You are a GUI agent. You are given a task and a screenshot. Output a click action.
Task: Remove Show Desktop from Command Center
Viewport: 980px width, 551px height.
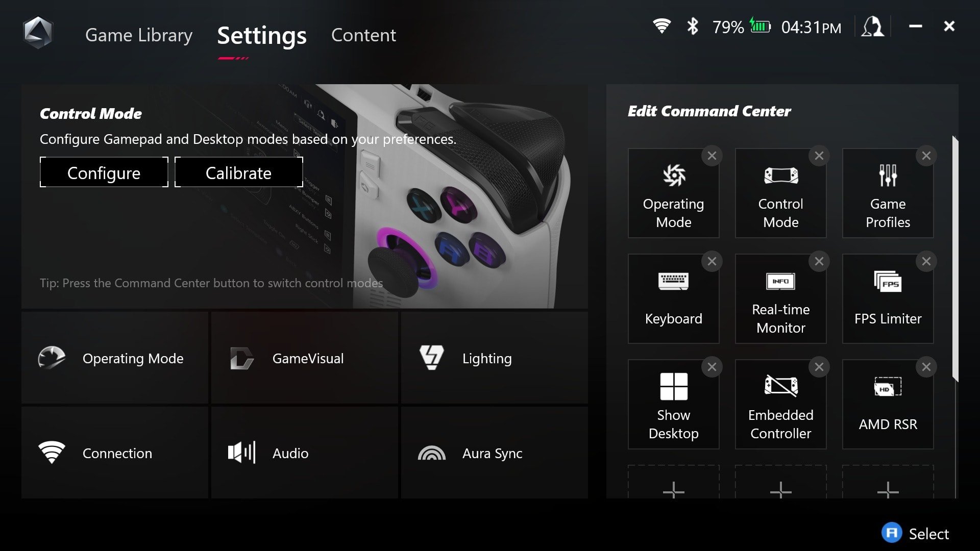point(712,367)
